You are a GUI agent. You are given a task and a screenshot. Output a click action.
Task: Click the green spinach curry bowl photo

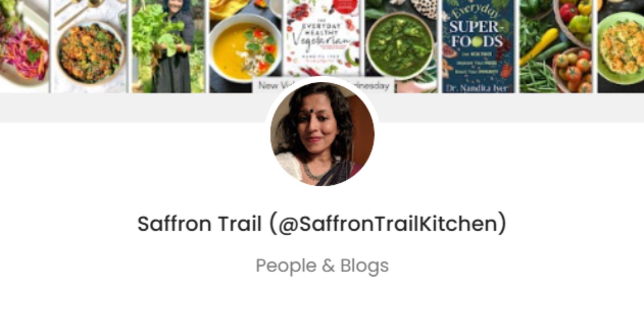[x=400, y=46]
